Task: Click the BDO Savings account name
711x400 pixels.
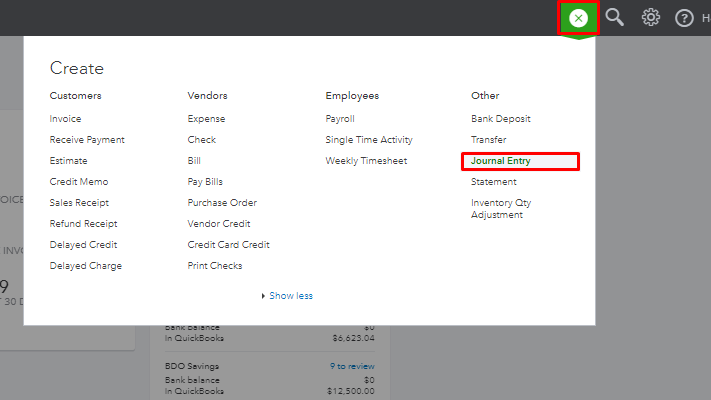Action: (192, 366)
